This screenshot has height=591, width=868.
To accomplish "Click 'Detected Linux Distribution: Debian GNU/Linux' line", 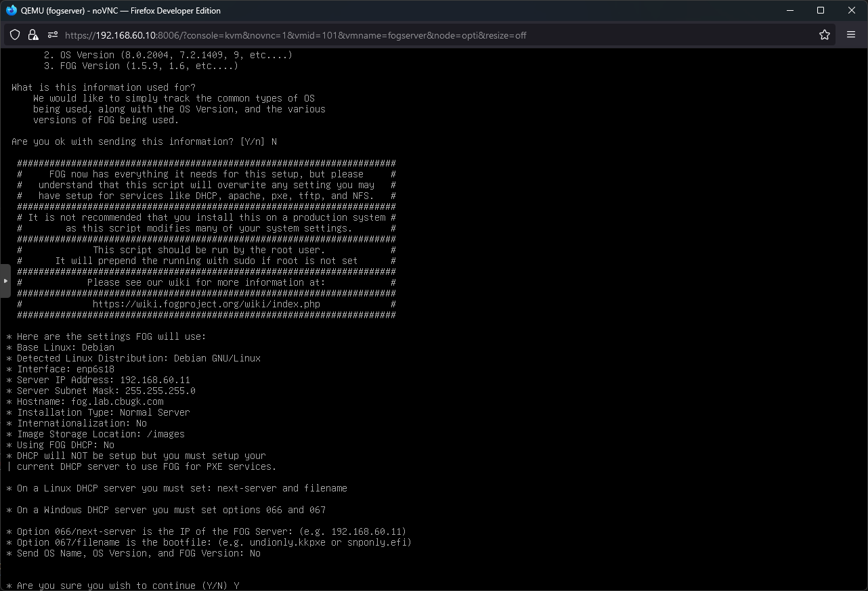I will [133, 358].
